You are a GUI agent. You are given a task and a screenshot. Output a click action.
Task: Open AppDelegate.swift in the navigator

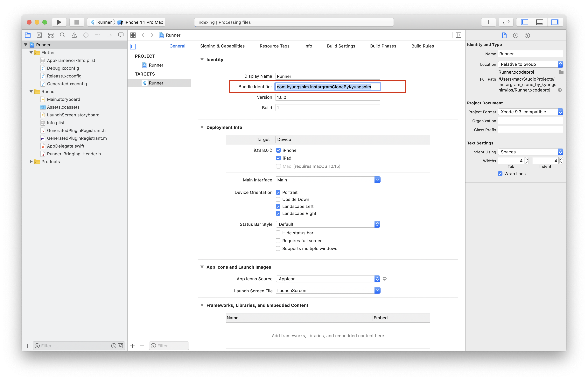coord(66,146)
